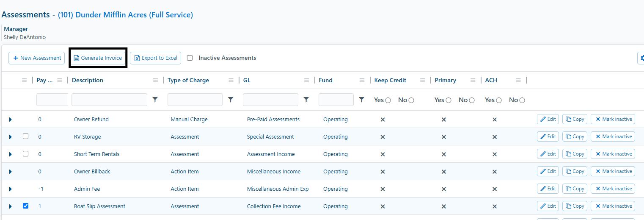Select Keep Credit No radio button
Screen dimensions: 644x220
(x=411, y=100)
